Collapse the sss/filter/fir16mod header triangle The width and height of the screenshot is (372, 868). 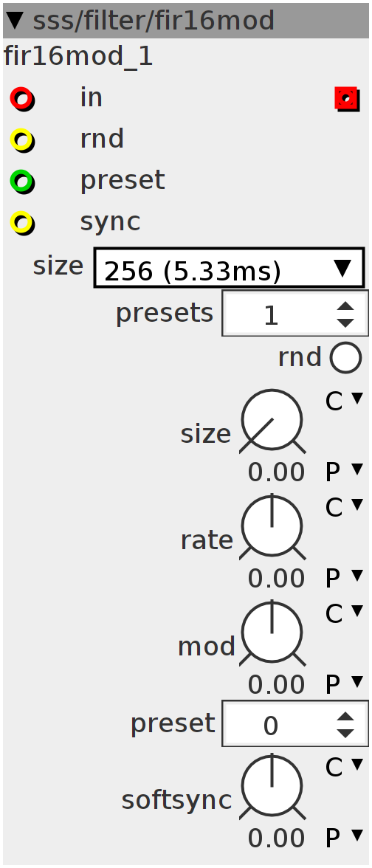[16, 21]
